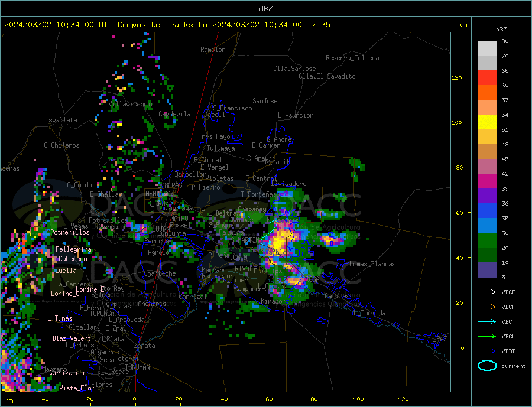This screenshot has width=532, height=407.
Task: Click the 'Tulumaya' map label
Action: coord(221,148)
